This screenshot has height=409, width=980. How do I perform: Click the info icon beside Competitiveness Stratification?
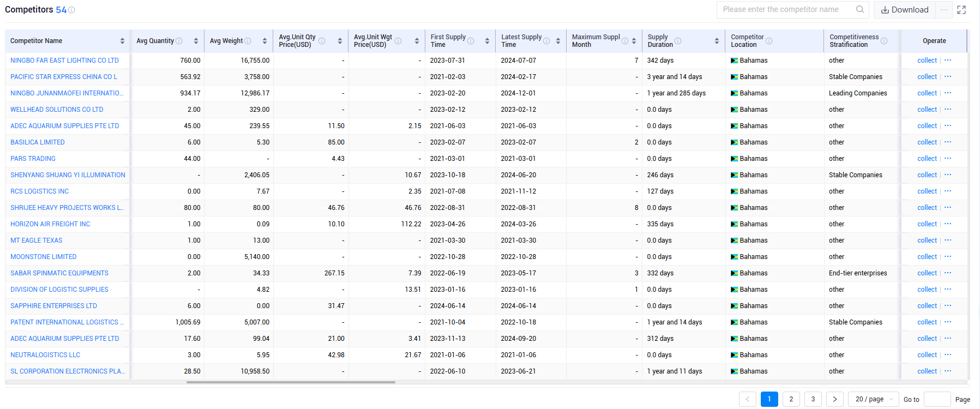(x=884, y=41)
